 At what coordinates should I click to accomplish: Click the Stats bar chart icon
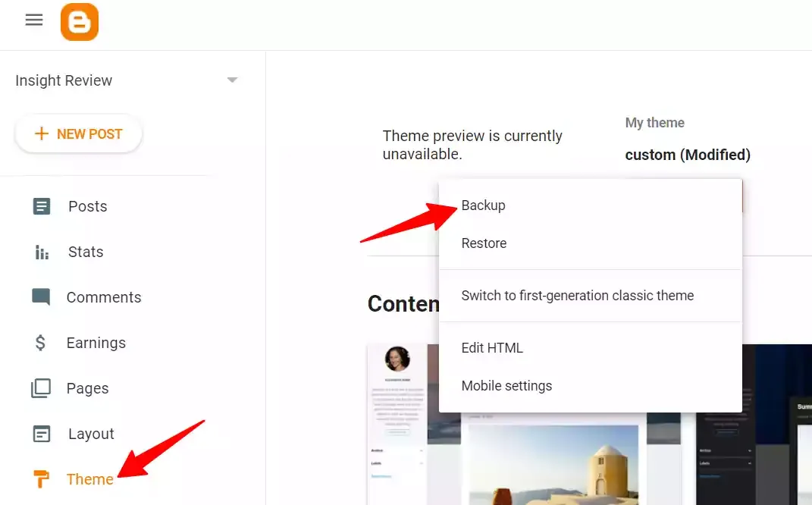42,252
